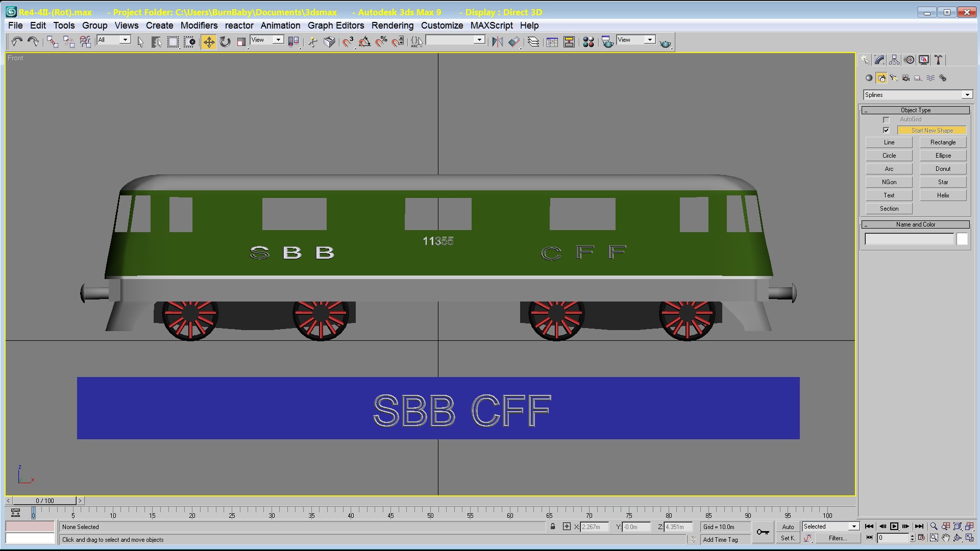The image size is (980, 551).
Task: Switch to the Lights category icon
Action: [x=893, y=78]
